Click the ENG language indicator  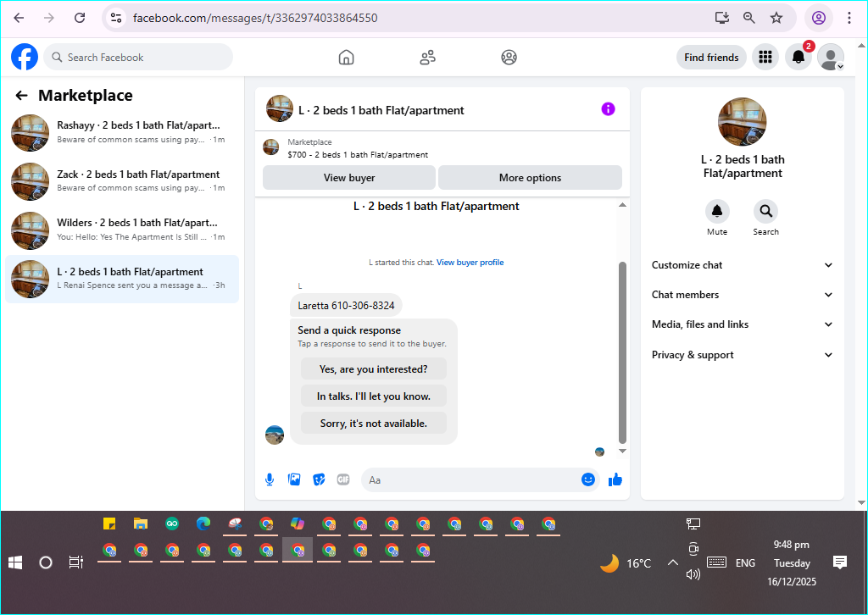pos(745,563)
